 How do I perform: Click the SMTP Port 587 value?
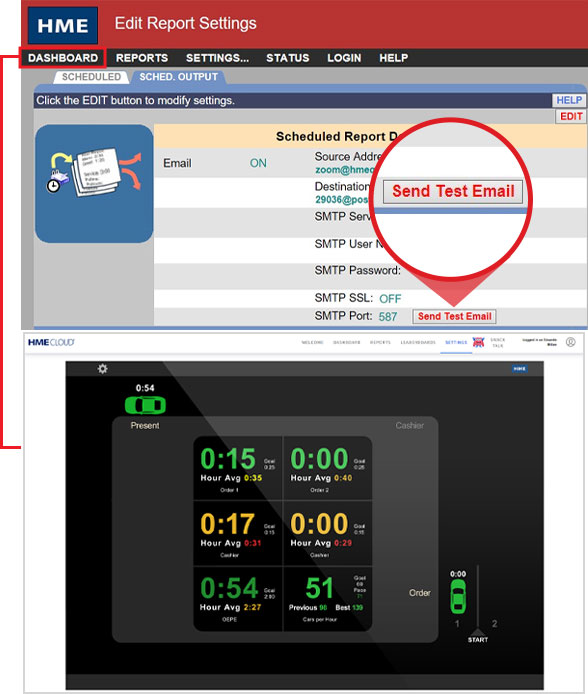[388, 317]
